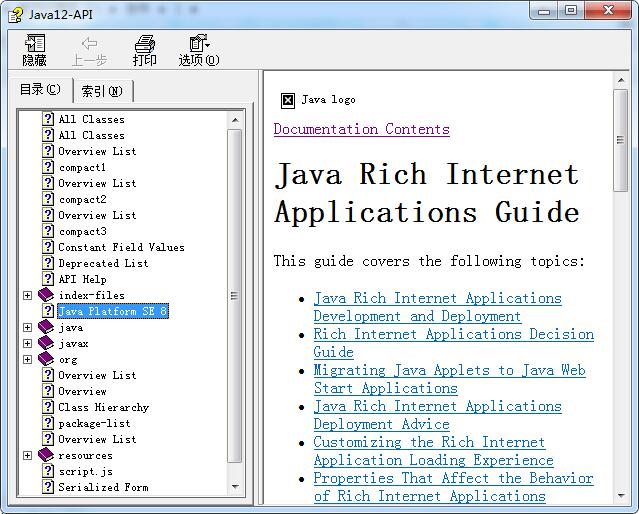
Task: Expand the index-files tree node
Action: point(27,295)
